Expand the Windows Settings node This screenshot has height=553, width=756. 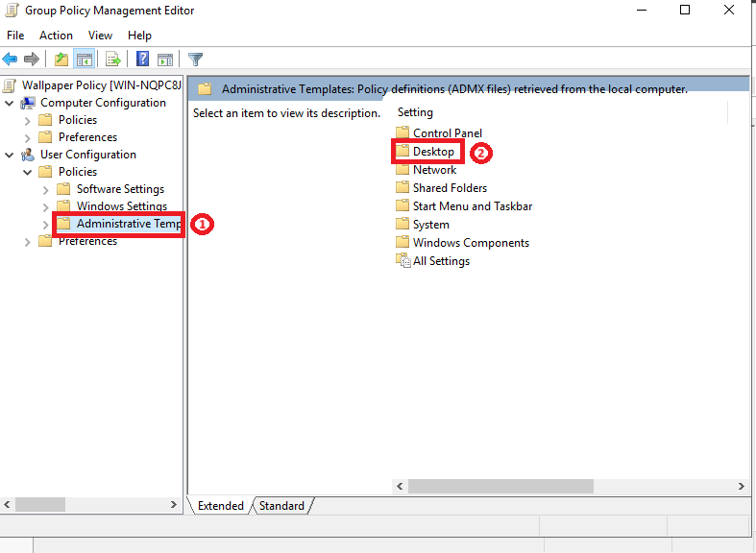[46, 207]
